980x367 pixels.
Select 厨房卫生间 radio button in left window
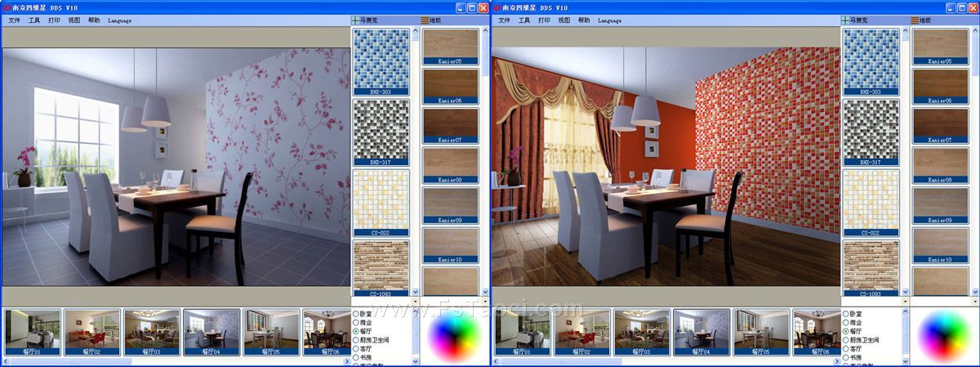(356, 340)
